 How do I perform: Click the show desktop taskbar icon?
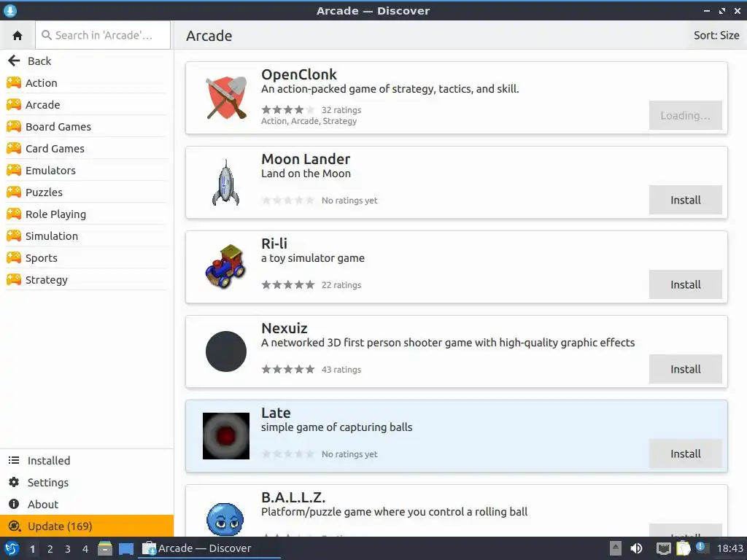[126, 549]
